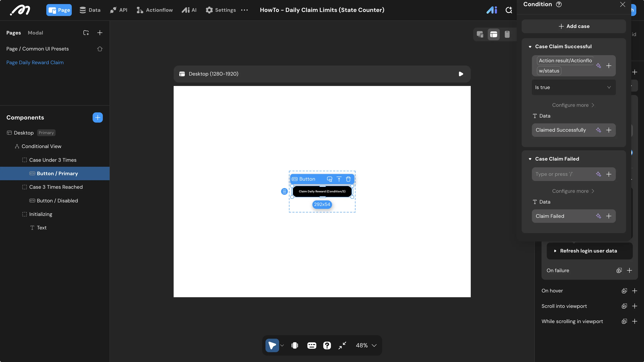Image resolution: width=644 pixels, height=362 pixels.
Task: Click the home icon beside Common UI Presets
Action: (x=100, y=49)
